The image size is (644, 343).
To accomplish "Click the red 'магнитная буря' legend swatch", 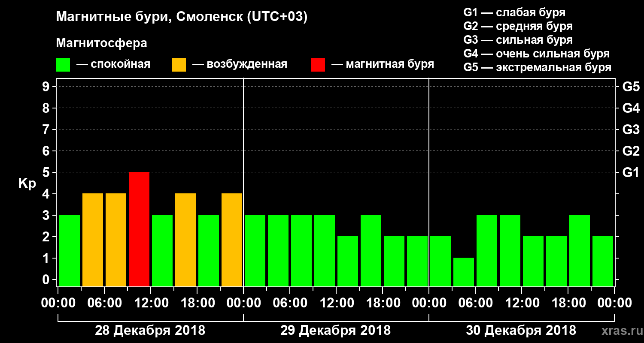I will pyautogui.click(x=318, y=65).
